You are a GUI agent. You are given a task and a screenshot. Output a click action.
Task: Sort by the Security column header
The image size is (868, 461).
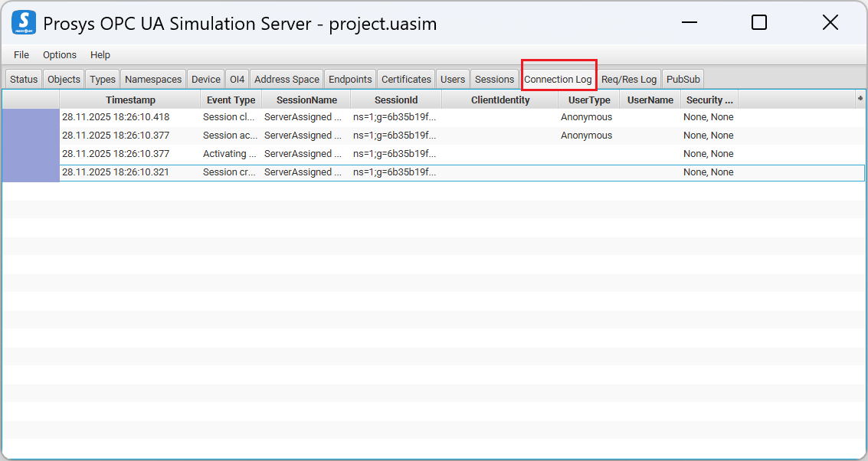click(x=709, y=100)
